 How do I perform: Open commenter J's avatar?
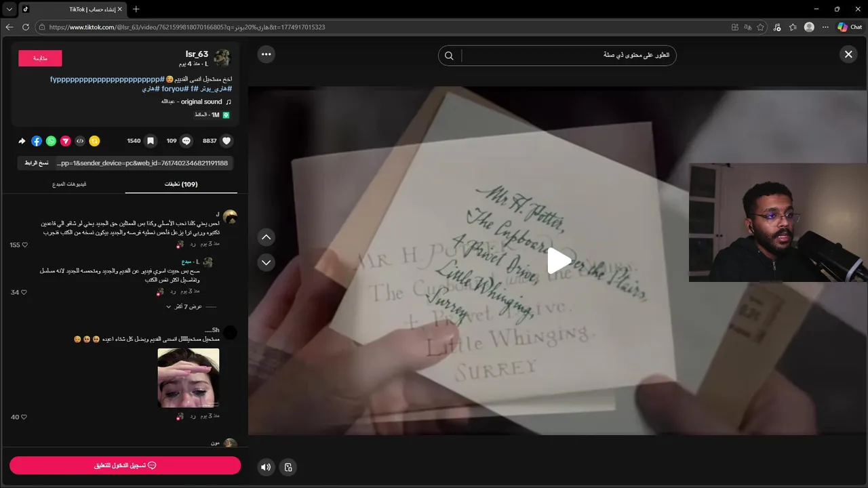(x=230, y=217)
